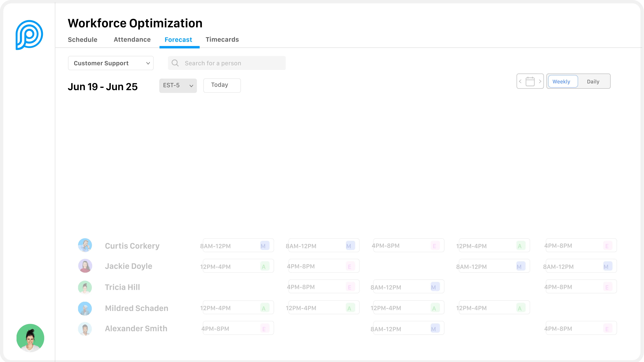Open the user profile avatar at bottom

(30, 338)
